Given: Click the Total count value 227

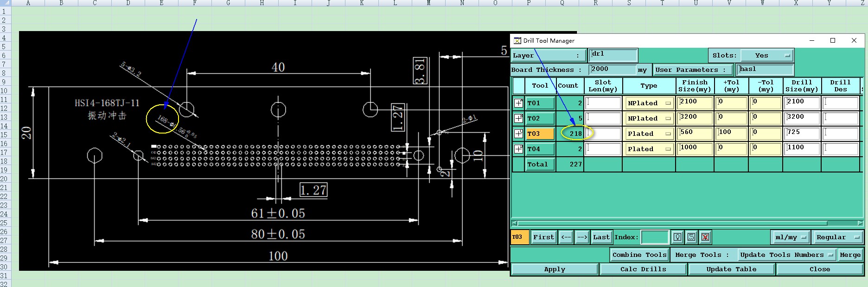Looking at the screenshot, I should pyautogui.click(x=575, y=164).
